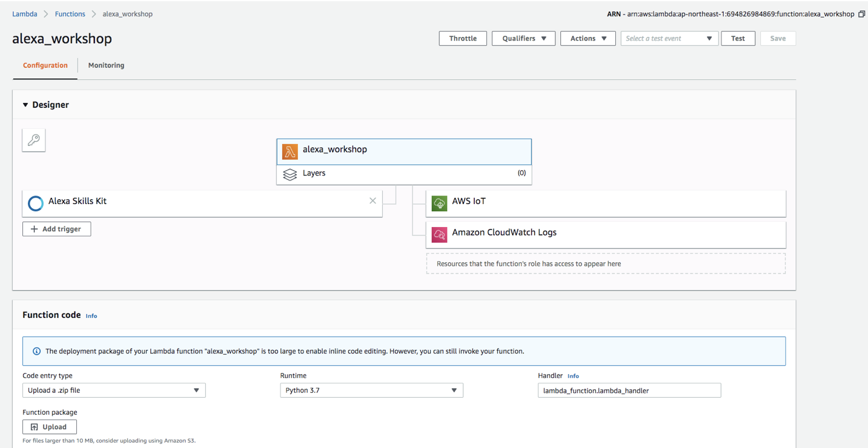Click the Amazon CloudWatch Logs icon
This screenshot has width=868, height=448.
439,234
